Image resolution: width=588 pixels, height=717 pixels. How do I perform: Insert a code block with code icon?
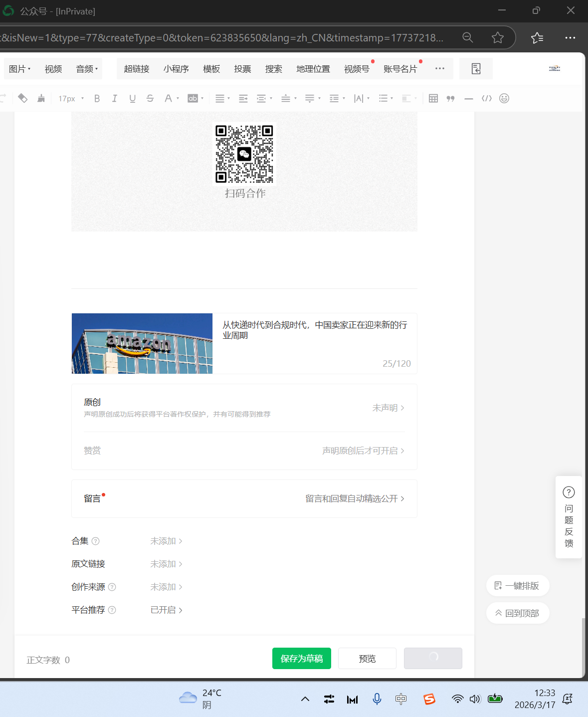point(487,98)
